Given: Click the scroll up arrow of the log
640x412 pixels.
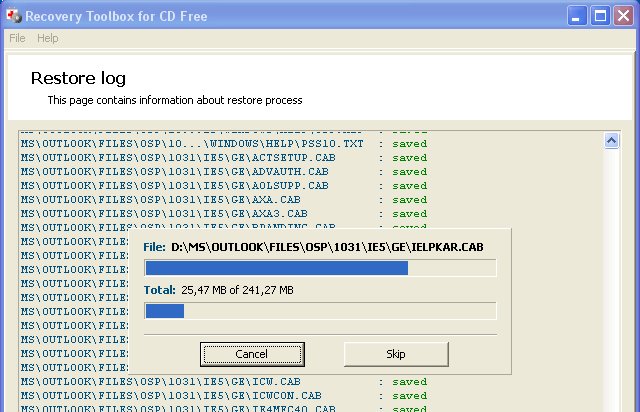Looking at the screenshot, I should click(611, 141).
